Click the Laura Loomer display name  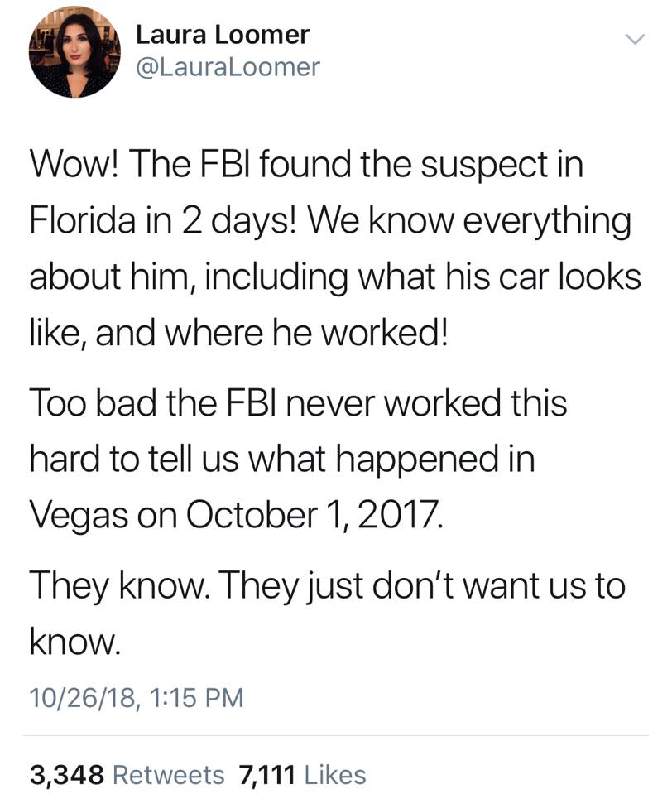point(222,35)
